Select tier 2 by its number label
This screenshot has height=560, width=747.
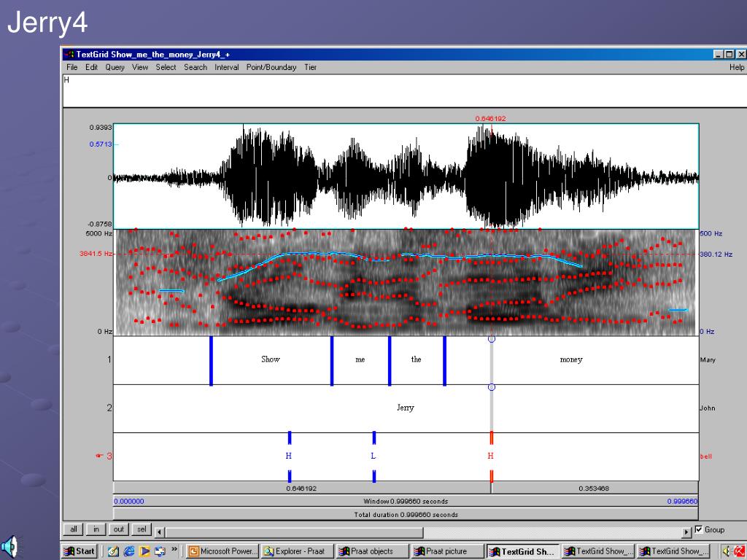[109, 408]
